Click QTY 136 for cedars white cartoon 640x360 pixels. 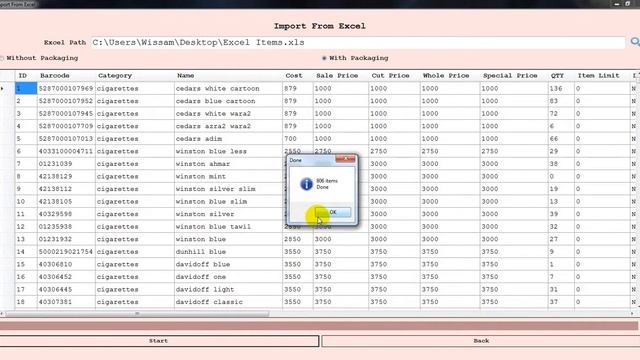(561, 89)
